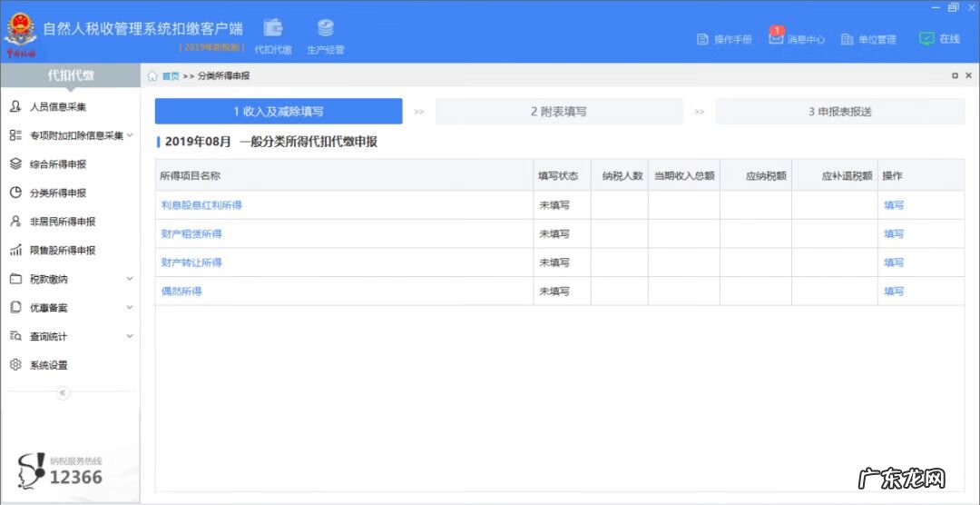Close the 分类所得申报 panel tab
980x505 pixels.
(969, 75)
